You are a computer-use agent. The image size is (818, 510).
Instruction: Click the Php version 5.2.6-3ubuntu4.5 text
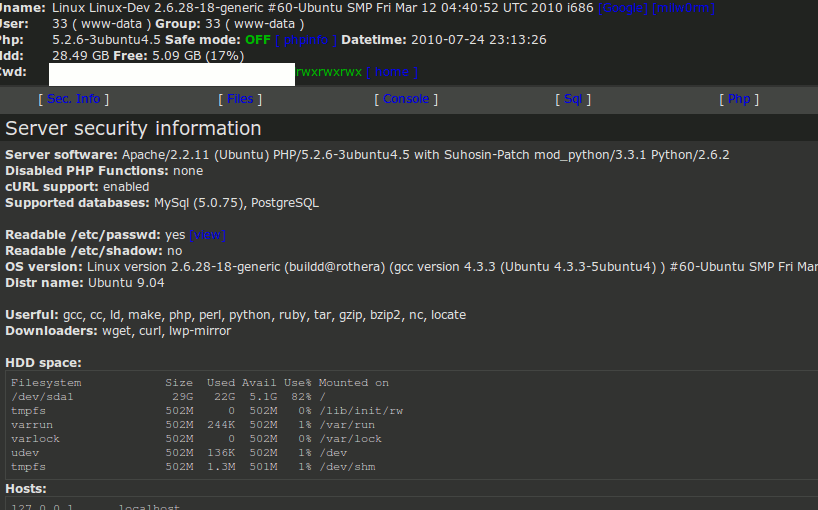tap(106, 40)
